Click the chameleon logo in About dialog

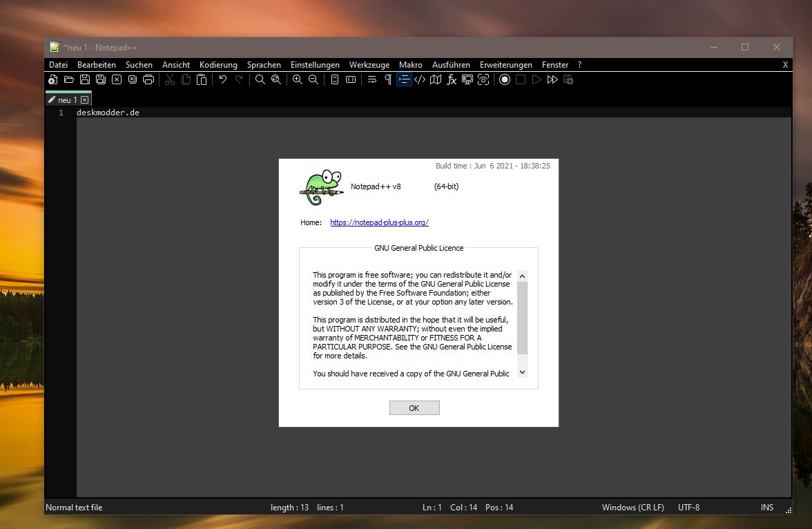tap(322, 187)
